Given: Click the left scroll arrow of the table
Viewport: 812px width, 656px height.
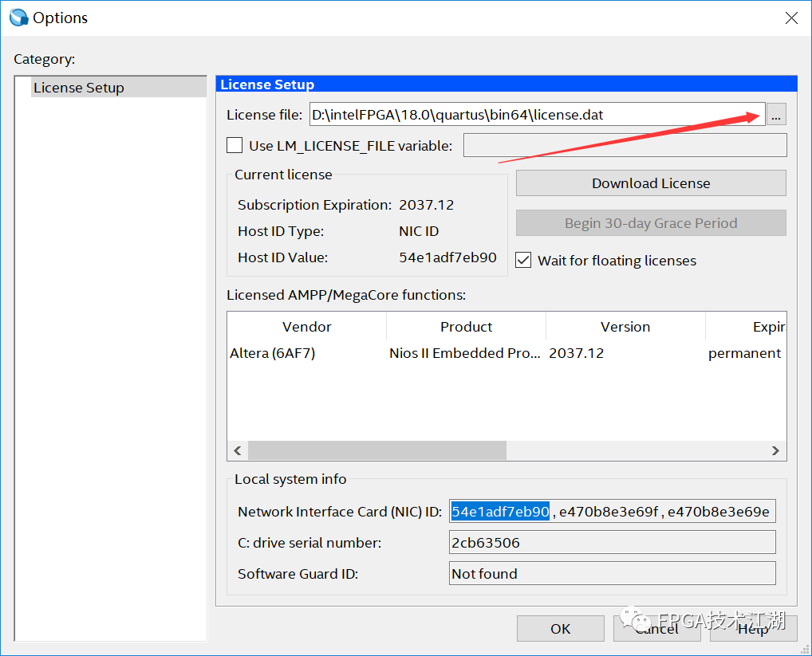Looking at the screenshot, I should point(238,450).
